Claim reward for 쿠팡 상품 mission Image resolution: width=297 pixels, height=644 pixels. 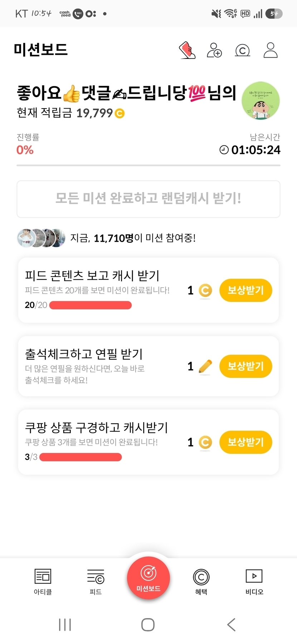click(x=245, y=442)
